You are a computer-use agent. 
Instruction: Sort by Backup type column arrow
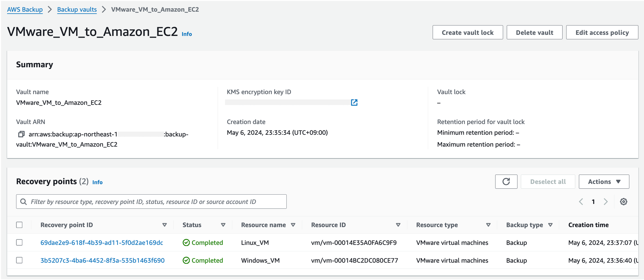(550, 225)
